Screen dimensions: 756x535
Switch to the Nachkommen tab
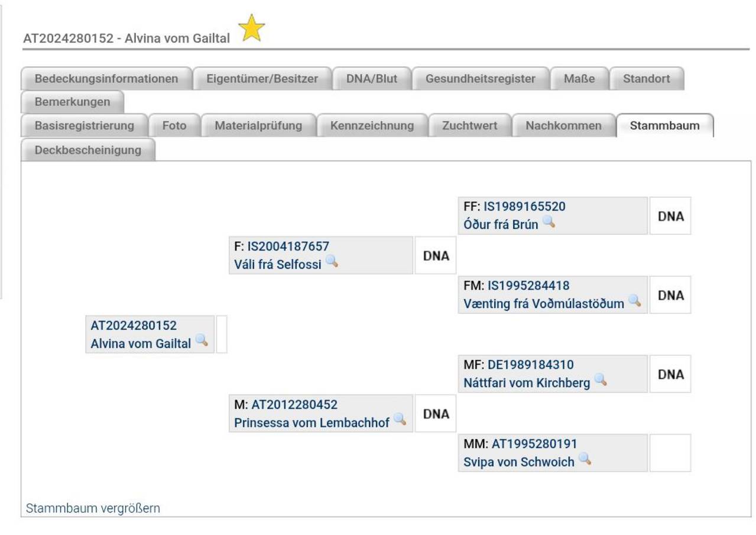[x=563, y=126]
